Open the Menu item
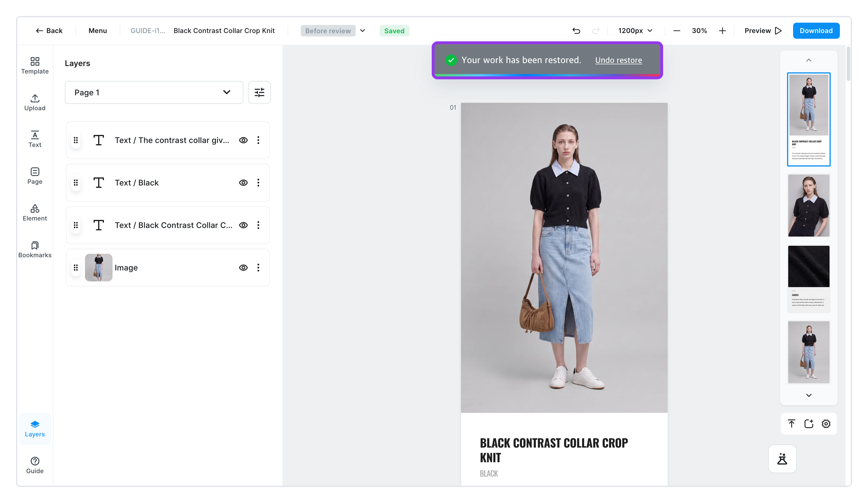The height and width of the screenshot is (503, 868). point(98,31)
